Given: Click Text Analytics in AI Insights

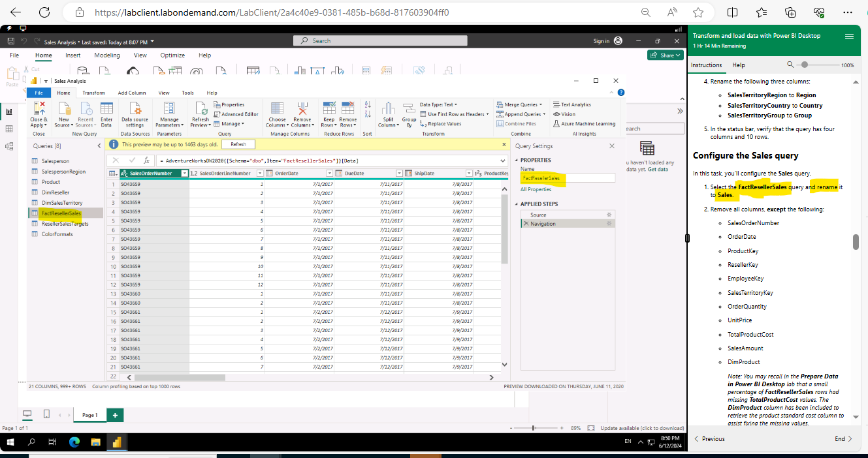Looking at the screenshot, I should (571, 104).
